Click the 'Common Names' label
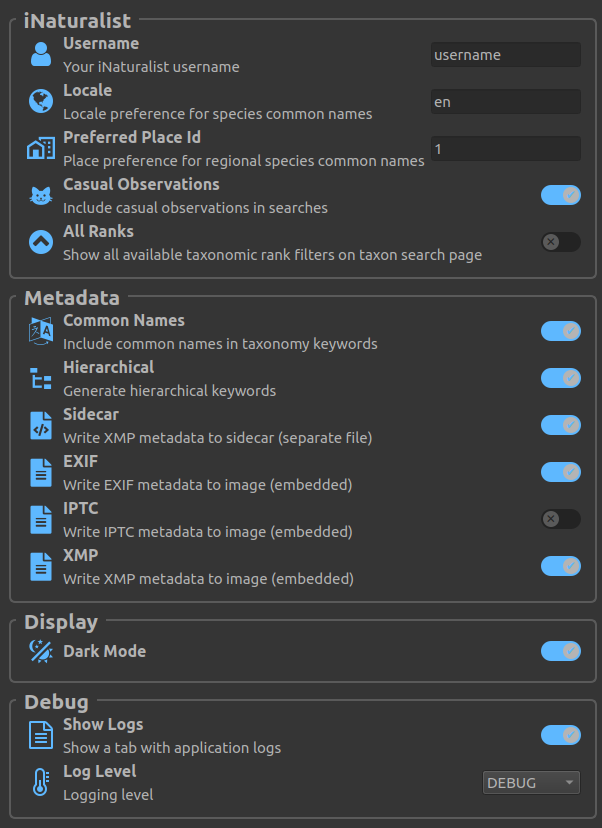The height and width of the screenshot is (828, 602). (x=124, y=321)
